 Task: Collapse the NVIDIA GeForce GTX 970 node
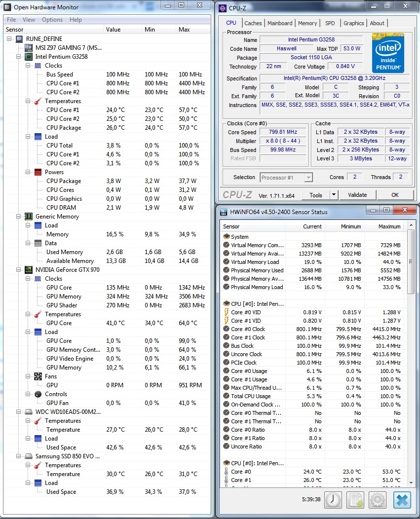pyautogui.click(x=19, y=270)
